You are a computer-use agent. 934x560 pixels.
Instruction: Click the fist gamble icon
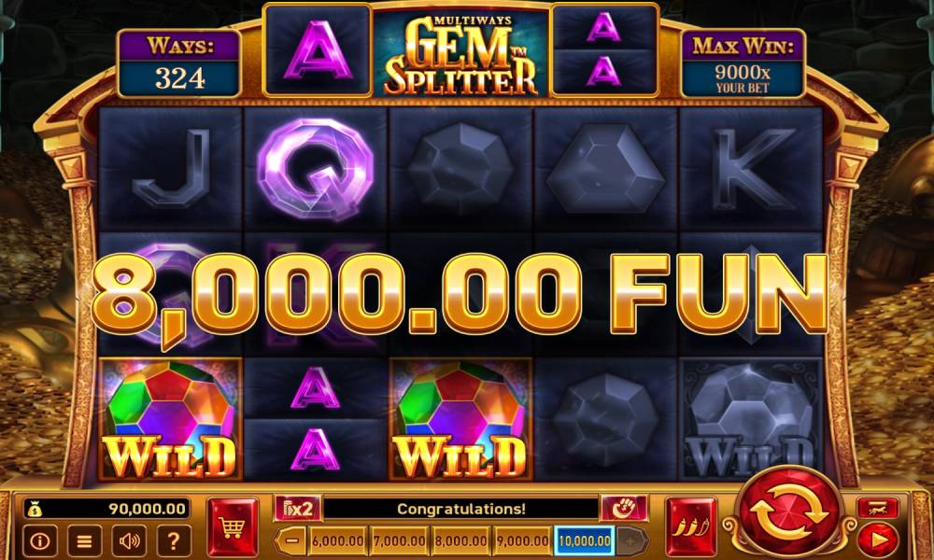click(624, 509)
